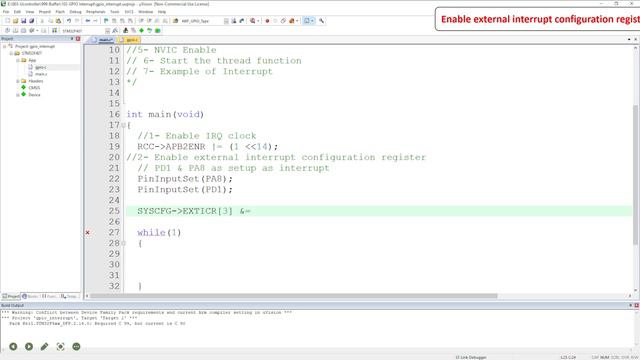Open the Project menu
The width and height of the screenshot is (640, 360).
point(44,12)
